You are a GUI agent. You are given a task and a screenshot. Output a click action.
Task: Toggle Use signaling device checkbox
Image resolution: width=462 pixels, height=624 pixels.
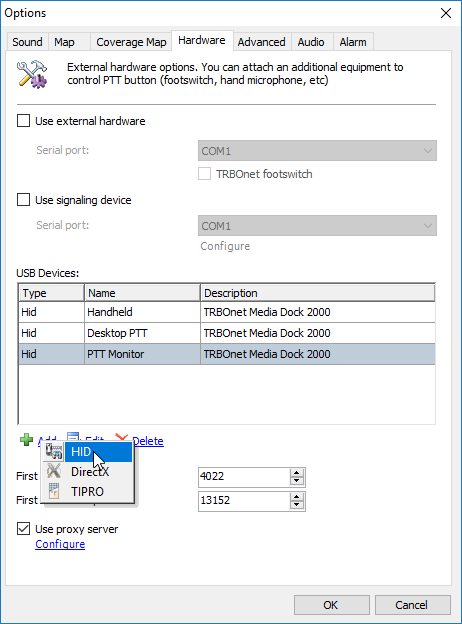point(23,199)
